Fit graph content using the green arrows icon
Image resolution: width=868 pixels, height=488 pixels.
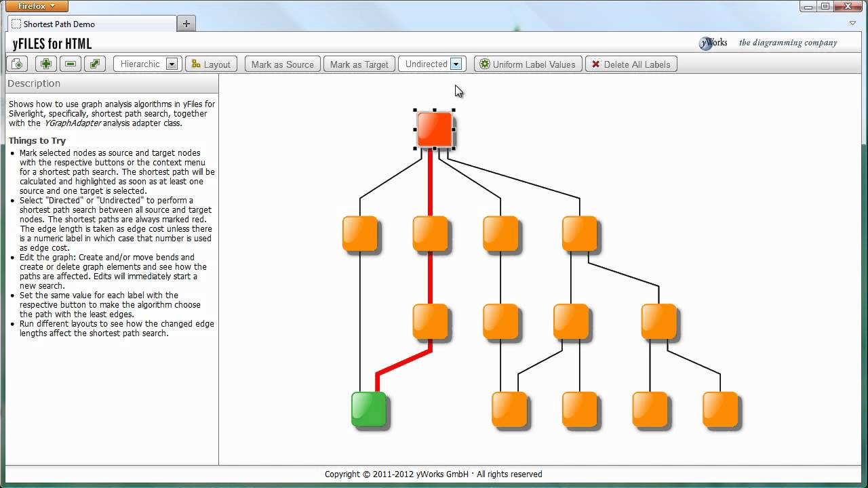pyautogui.click(x=94, y=64)
